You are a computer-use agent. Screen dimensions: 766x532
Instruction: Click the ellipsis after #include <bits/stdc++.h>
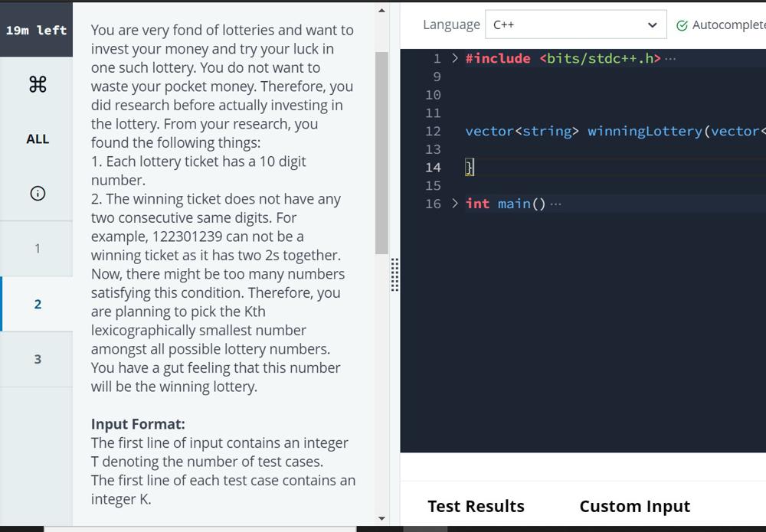[x=670, y=59]
